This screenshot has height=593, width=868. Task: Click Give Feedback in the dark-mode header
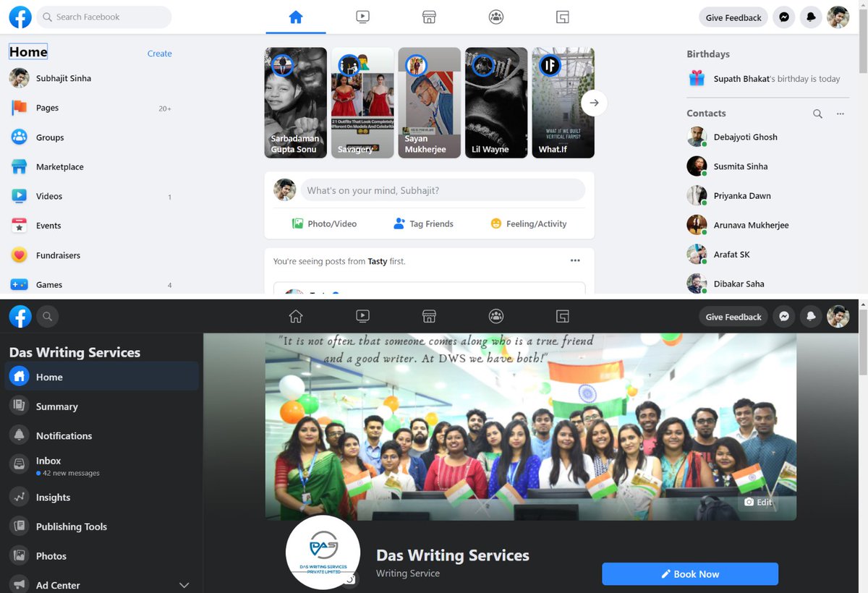tap(733, 317)
